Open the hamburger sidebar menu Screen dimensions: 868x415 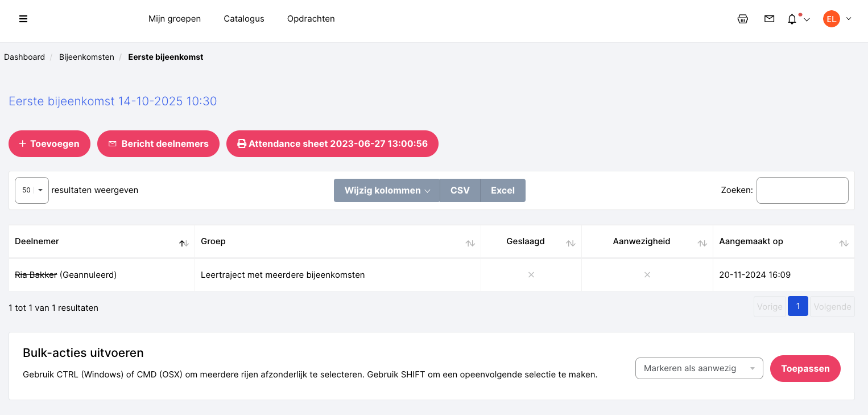23,19
